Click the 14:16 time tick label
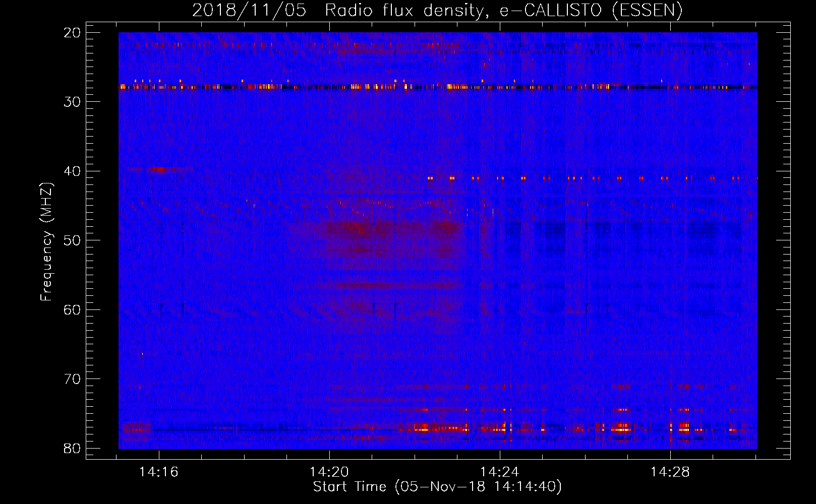 pyautogui.click(x=159, y=472)
